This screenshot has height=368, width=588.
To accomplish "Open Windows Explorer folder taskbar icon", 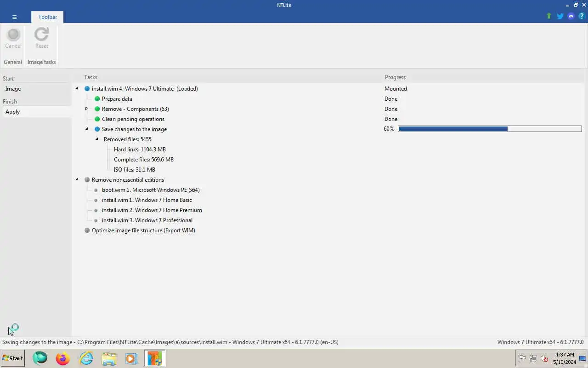I will tap(109, 358).
